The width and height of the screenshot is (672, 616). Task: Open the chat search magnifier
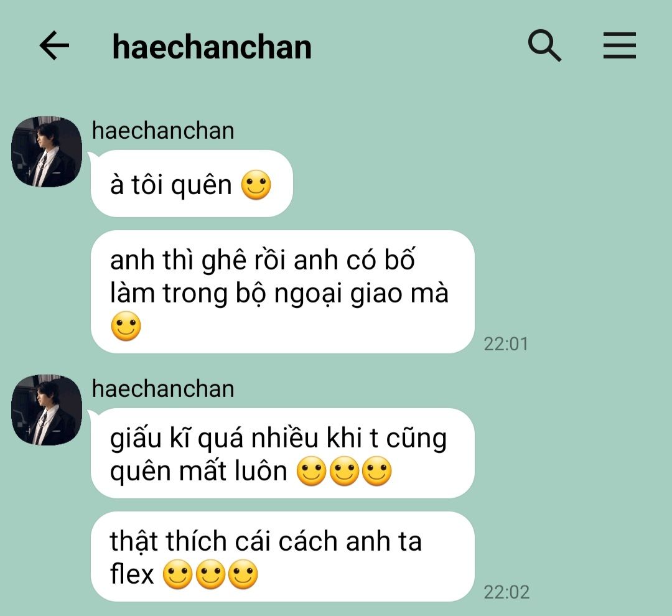544,45
